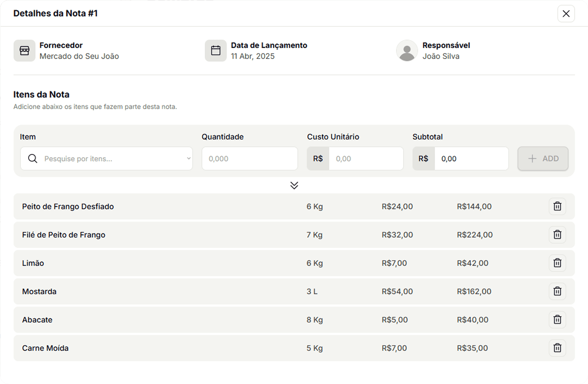Image resolution: width=588 pixels, height=384 pixels.
Task: Delete the Carne Moída row
Action: 557,348
